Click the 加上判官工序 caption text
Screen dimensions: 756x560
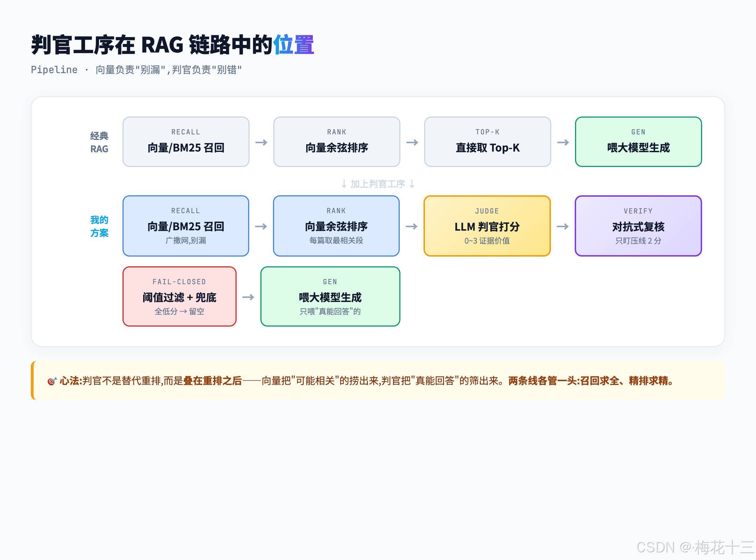point(378,184)
